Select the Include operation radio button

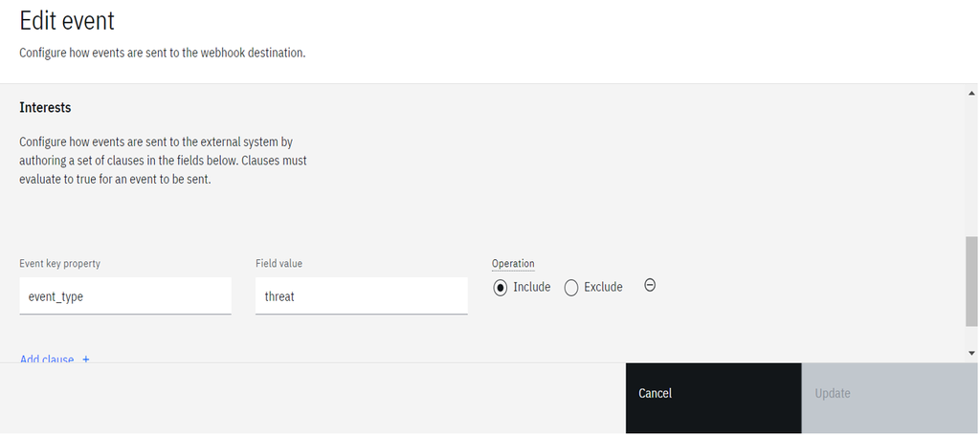[x=500, y=288]
